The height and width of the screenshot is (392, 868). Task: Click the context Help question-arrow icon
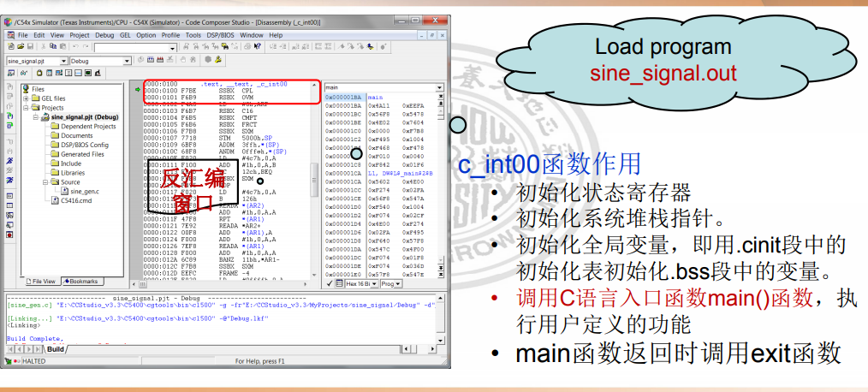point(258,46)
